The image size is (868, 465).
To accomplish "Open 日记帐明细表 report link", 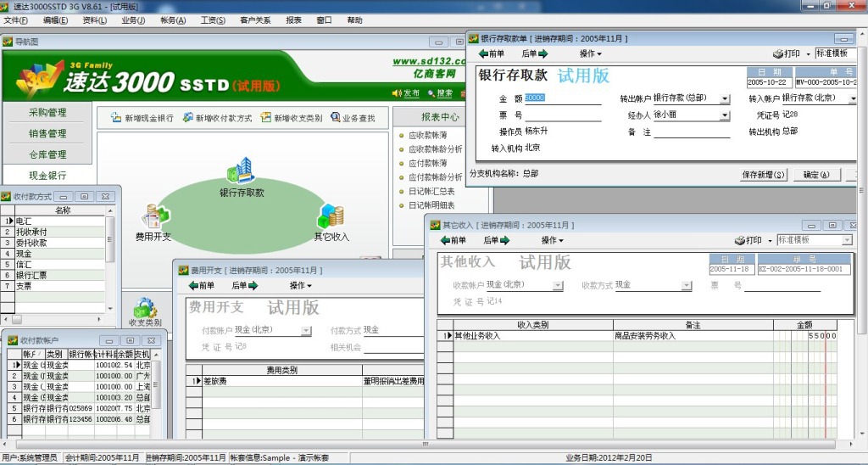I will tap(431, 205).
